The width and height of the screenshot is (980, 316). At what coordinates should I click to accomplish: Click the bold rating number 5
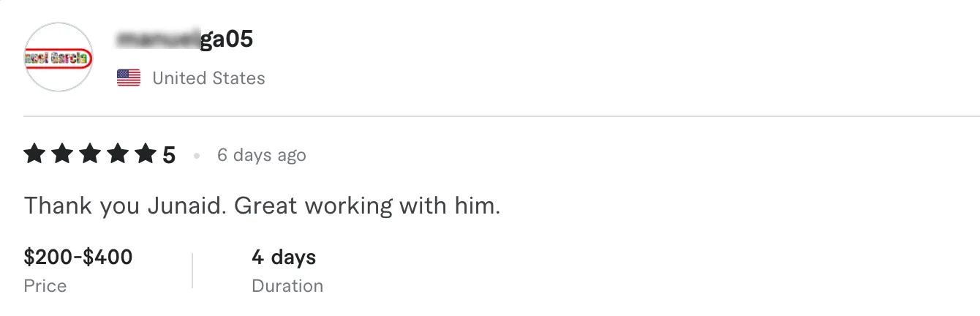click(x=169, y=155)
